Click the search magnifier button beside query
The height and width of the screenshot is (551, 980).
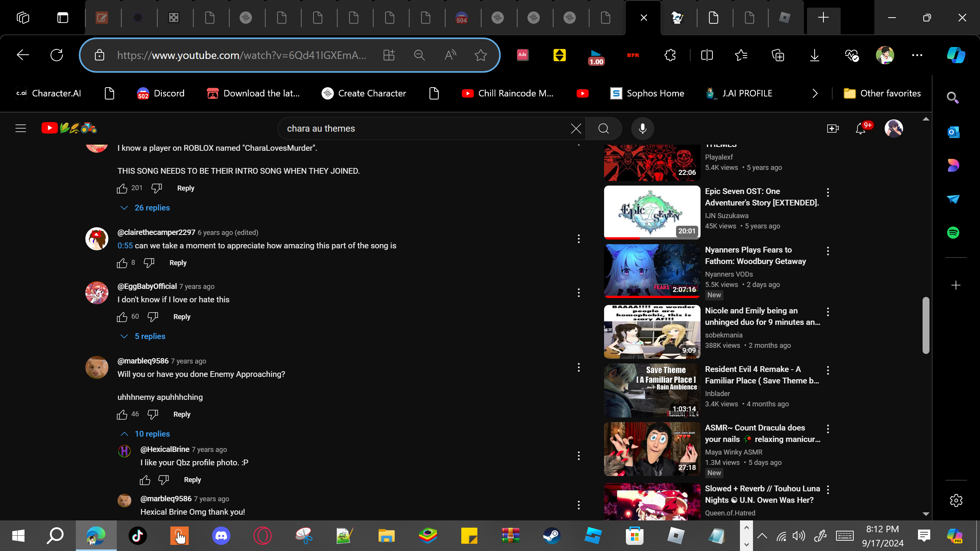[603, 129]
